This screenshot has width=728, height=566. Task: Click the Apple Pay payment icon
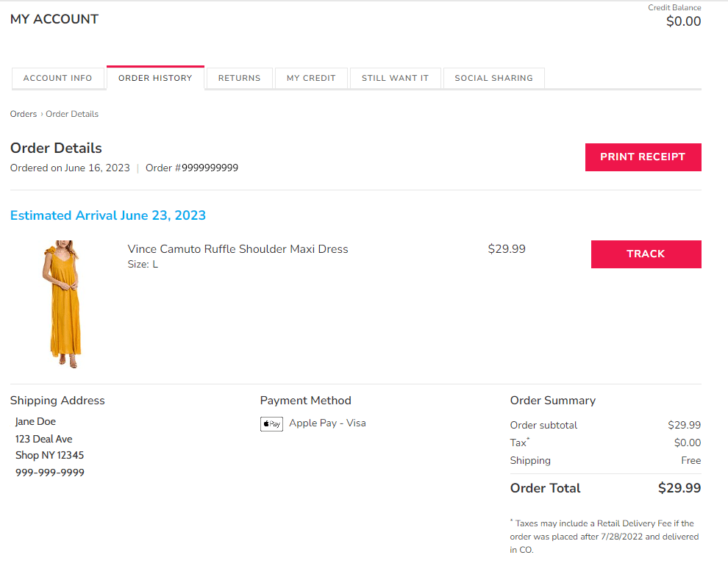(271, 423)
